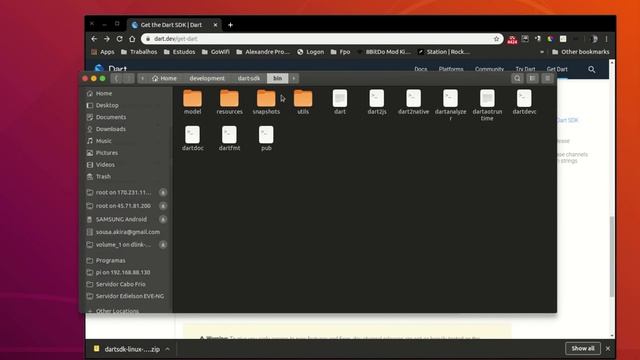Bookmark this page with star icon
Viewport: 640px width, 360px height.
(496, 39)
